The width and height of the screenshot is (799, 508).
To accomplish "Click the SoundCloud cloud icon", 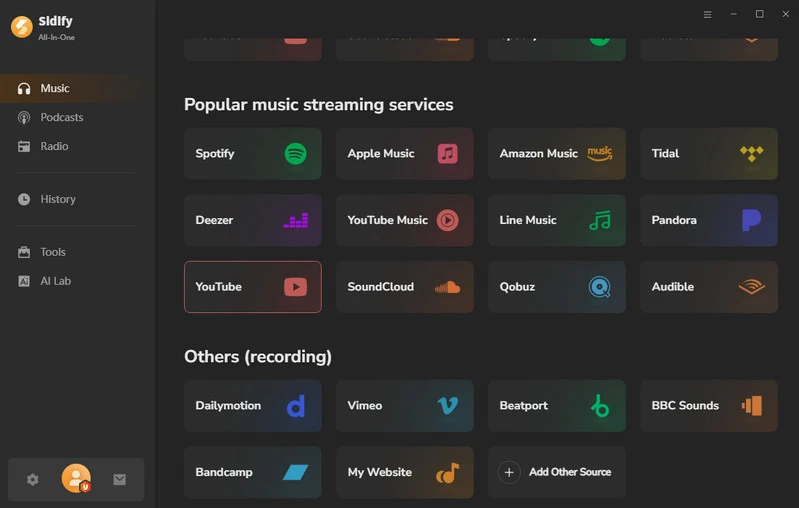I will tap(447, 287).
